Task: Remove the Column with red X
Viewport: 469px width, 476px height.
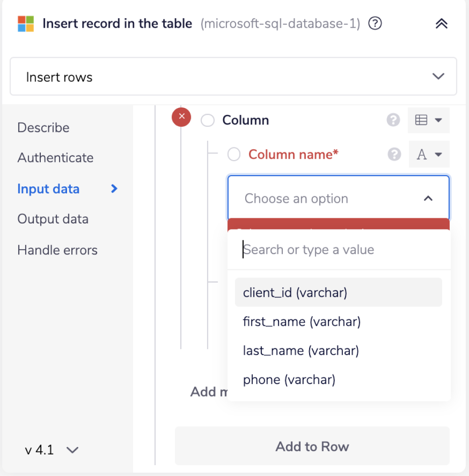Action: pos(182,117)
